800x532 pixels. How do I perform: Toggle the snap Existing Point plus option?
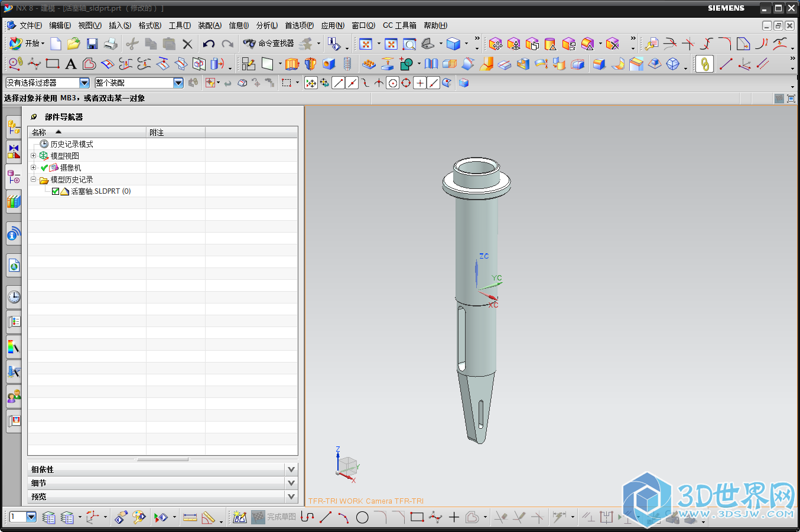[x=420, y=83]
